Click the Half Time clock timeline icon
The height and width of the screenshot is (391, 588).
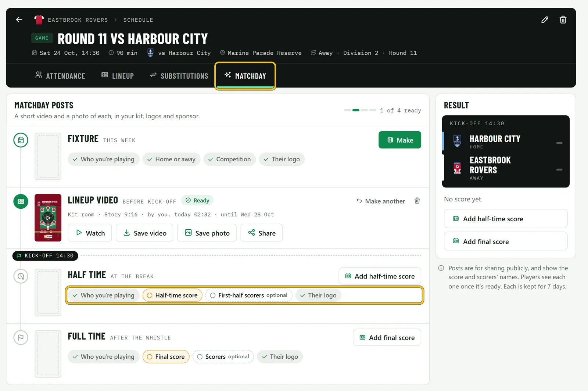coord(21,276)
